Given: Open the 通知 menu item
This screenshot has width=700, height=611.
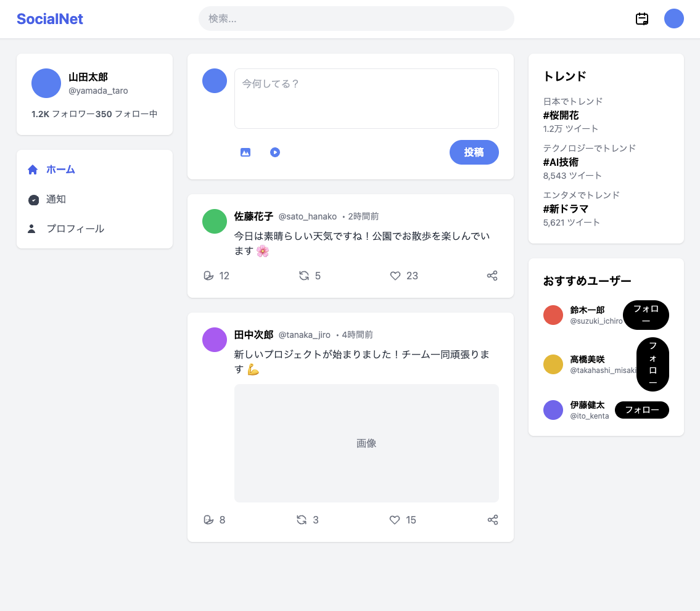Looking at the screenshot, I should tap(94, 200).
